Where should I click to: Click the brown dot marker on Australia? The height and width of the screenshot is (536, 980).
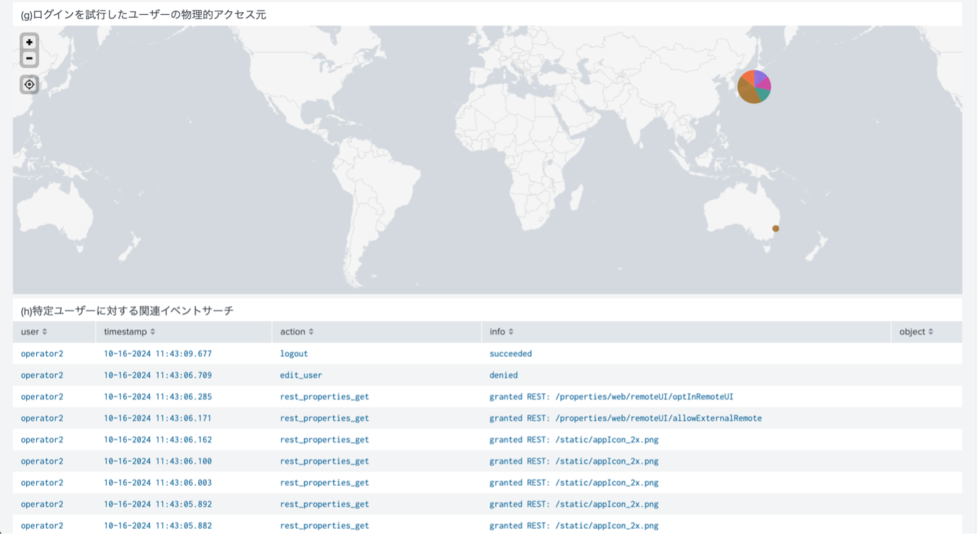pyautogui.click(x=776, y=229)
